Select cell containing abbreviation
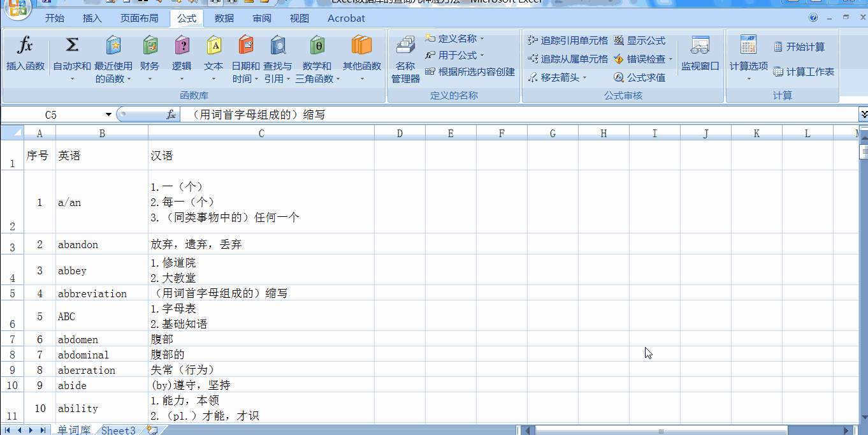 [x=102, y=293]
